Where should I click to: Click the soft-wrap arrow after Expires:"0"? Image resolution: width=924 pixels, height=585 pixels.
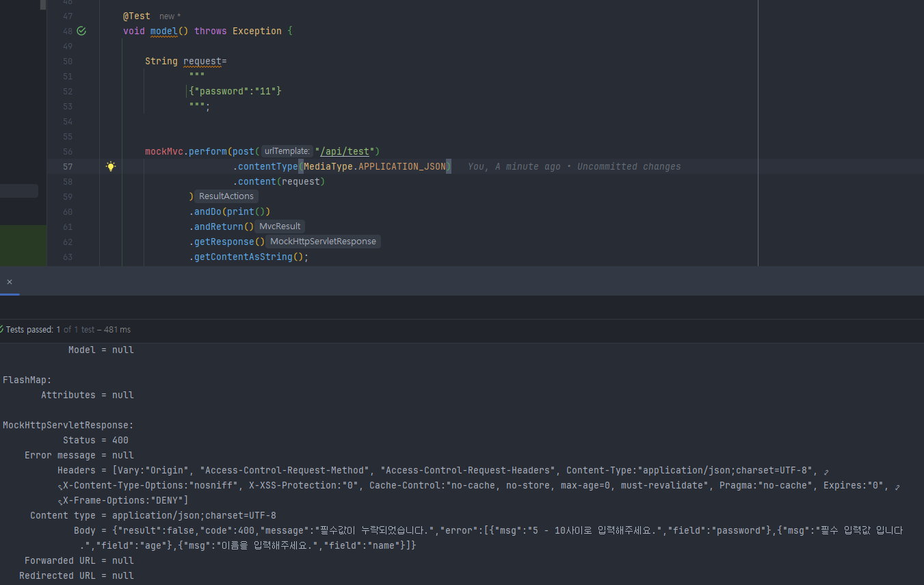tap(897, 486)
